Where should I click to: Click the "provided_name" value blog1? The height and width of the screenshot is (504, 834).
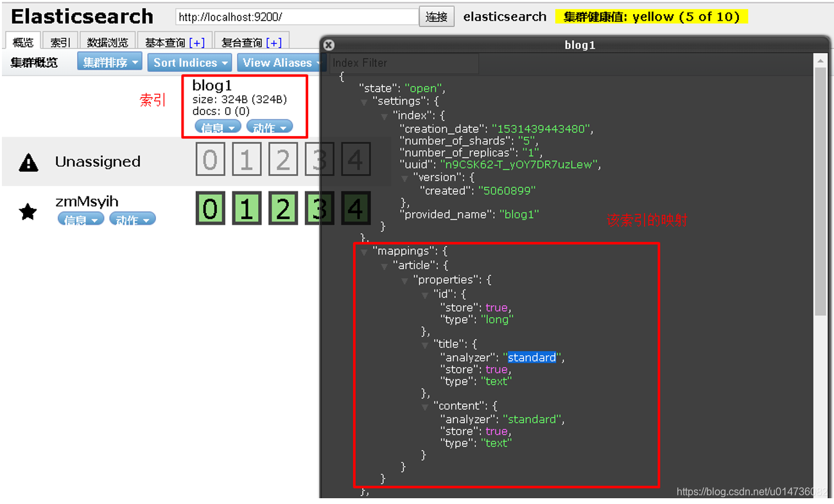[x=519, y=214]
